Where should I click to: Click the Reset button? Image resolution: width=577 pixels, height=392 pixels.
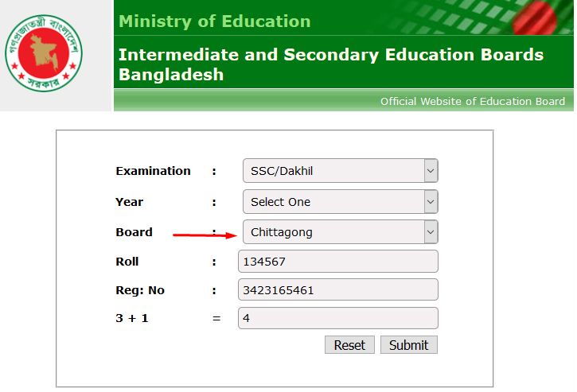(349, 345)
